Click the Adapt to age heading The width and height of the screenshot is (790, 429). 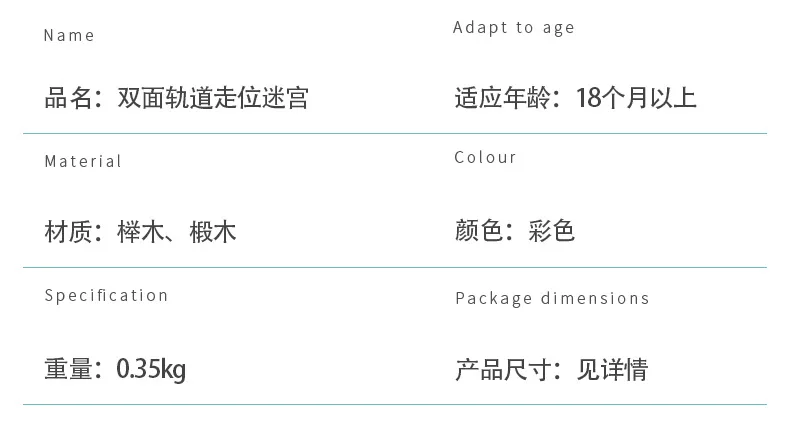(x=513, y=28)
